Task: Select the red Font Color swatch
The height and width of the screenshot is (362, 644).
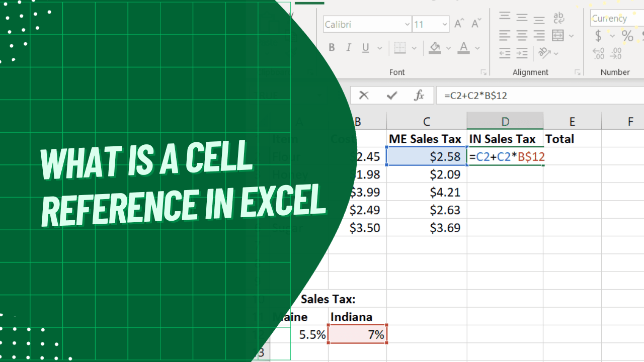Action: tap(463, 52)
